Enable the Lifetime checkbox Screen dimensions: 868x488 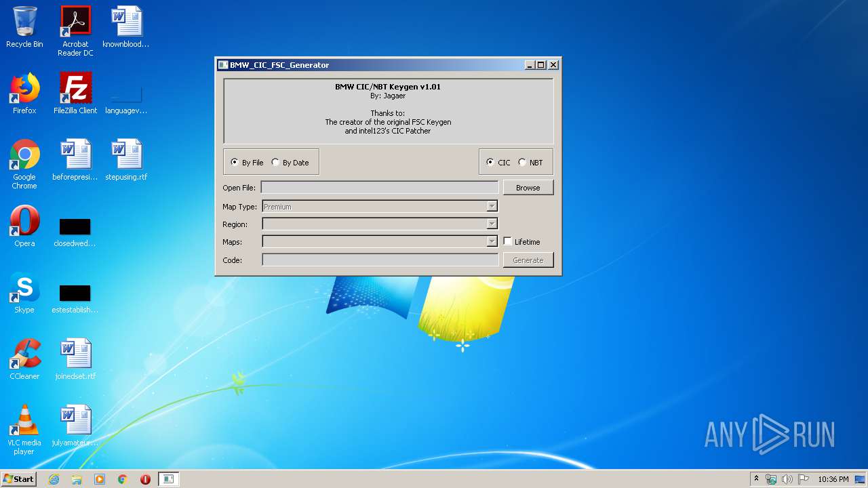[x=521, y=242]
